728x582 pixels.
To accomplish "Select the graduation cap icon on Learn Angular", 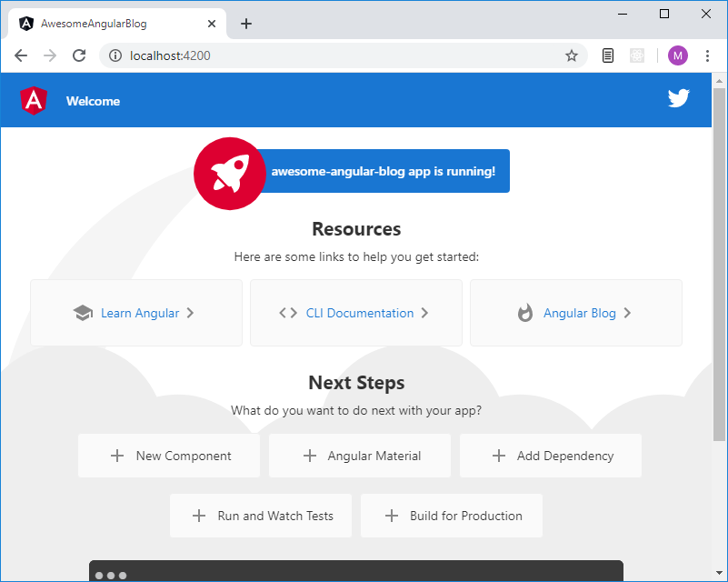I will (x=84, y=313).
